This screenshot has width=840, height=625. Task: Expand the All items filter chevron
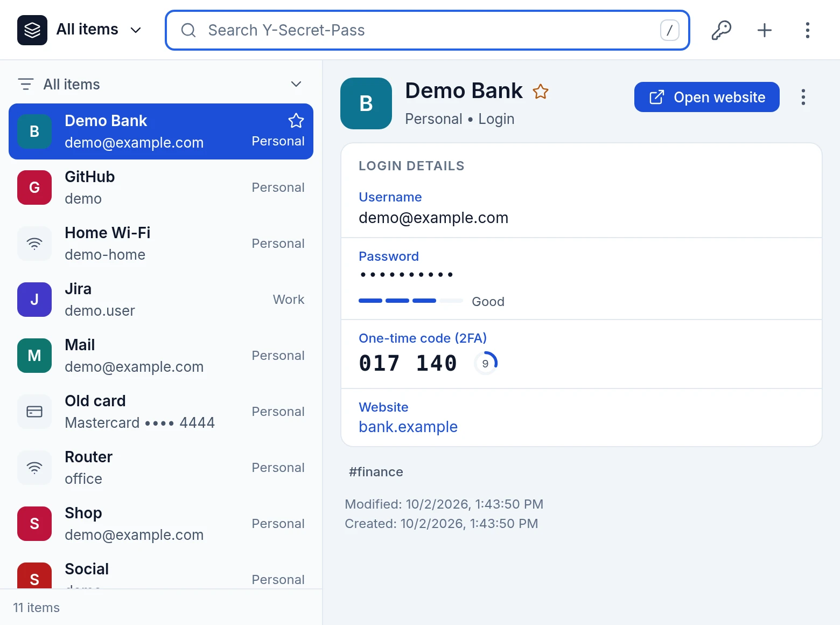(296, 84)
